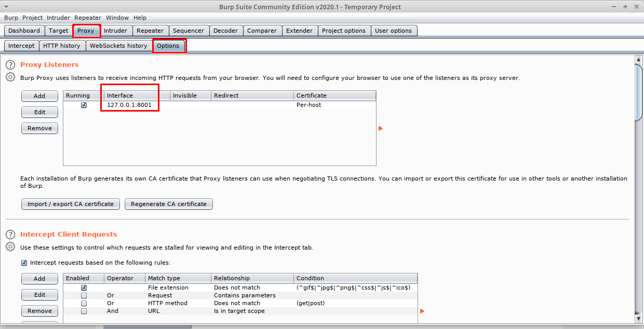Click Regenerate CA certificate
The image size is (644, 329).
[168, 204]
